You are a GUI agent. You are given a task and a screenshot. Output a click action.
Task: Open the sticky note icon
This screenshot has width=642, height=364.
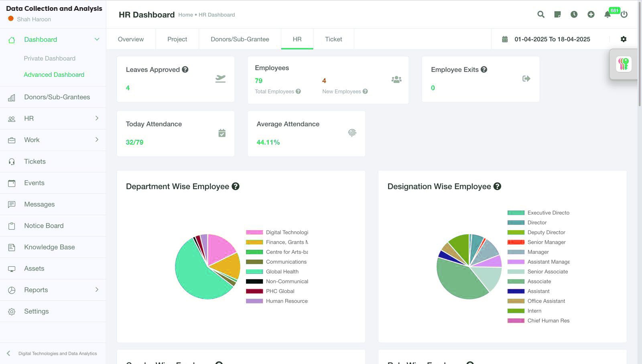pyautogui.click(x=557, y=14)
